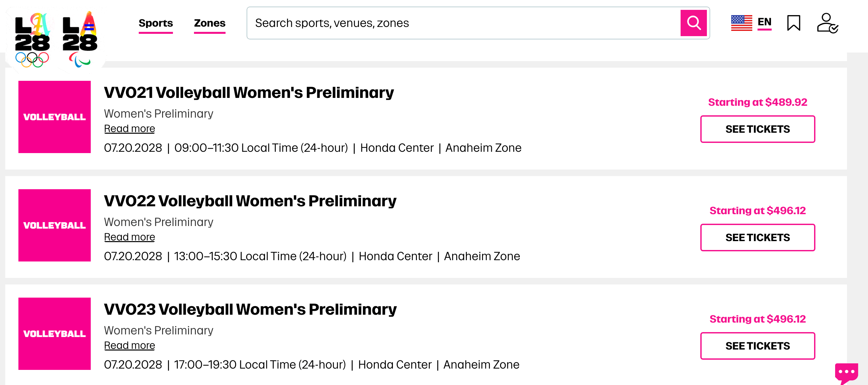The width and height of the screenshot is (868, 385).
Task: Click the Volleyball pictogram for VVO22
Action: pos(54,225)
